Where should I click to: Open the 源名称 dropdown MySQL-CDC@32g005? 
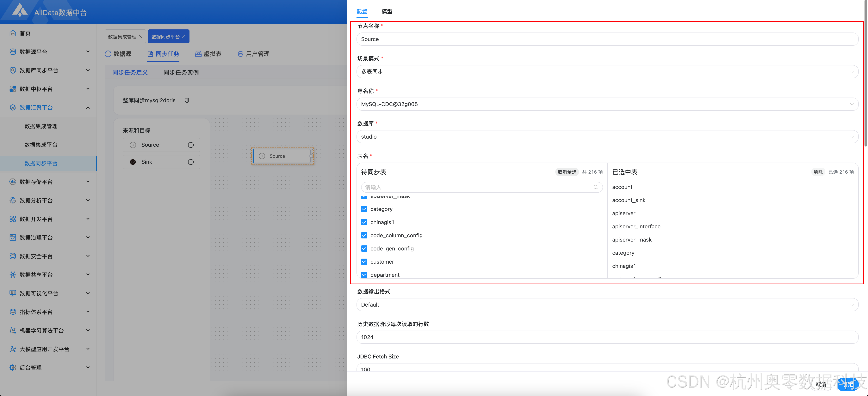click(607, 104)
